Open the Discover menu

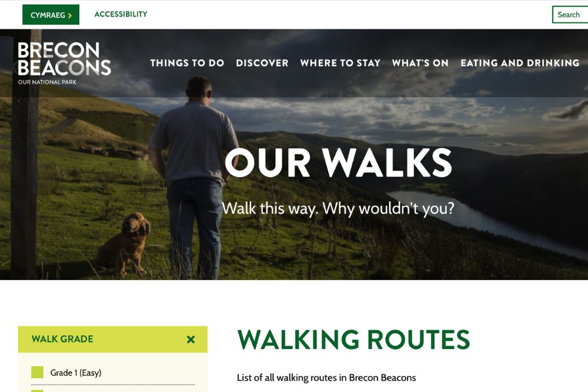[262, 63]
